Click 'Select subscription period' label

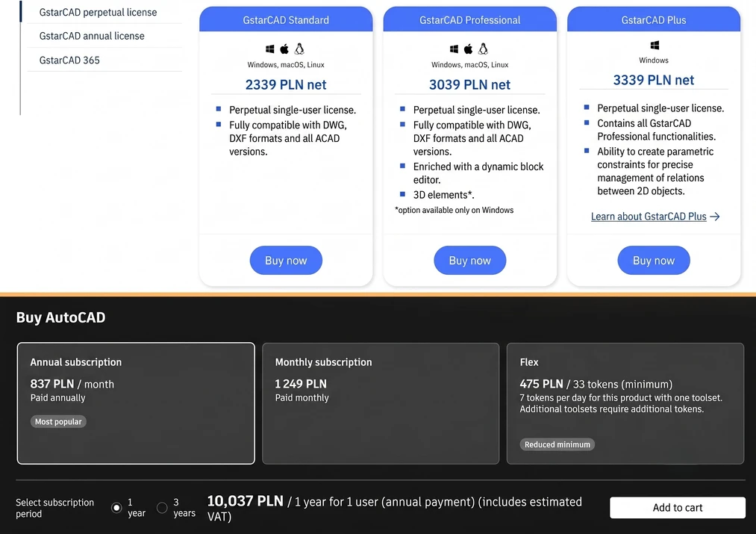55,508
